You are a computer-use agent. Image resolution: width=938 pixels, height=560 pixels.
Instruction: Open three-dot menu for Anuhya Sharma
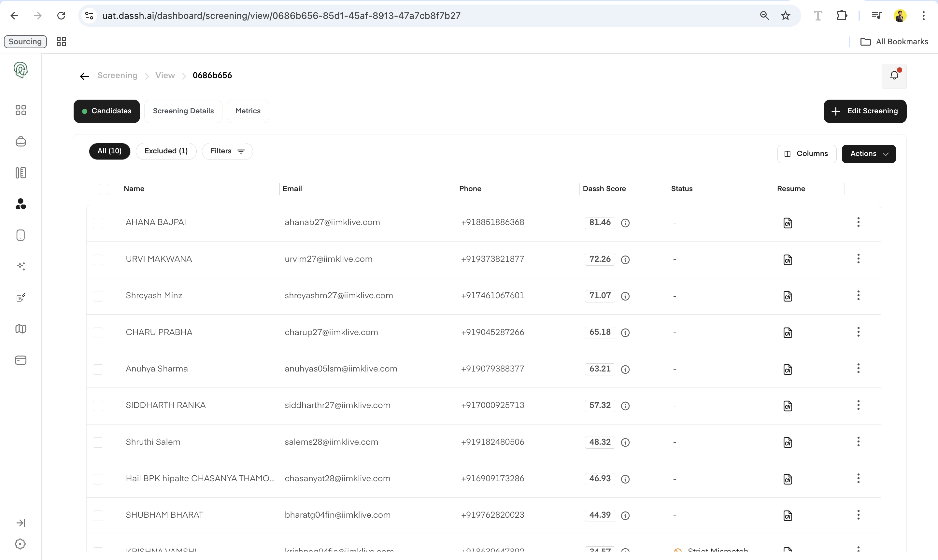pos(858,368)
